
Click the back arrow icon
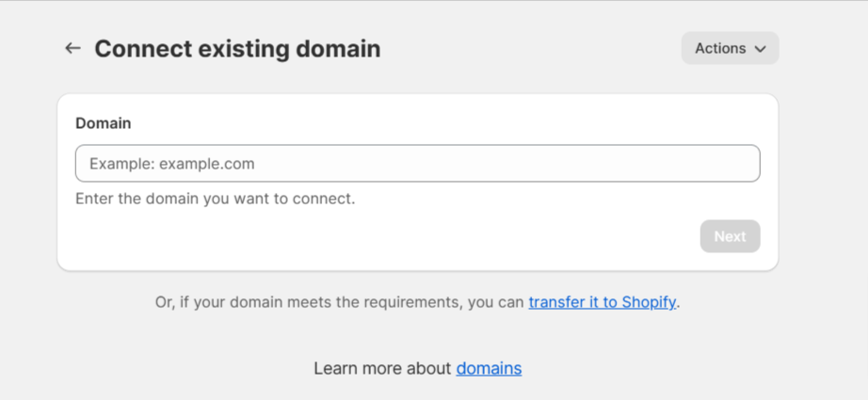pyautogui.click(x=72, y=48)
